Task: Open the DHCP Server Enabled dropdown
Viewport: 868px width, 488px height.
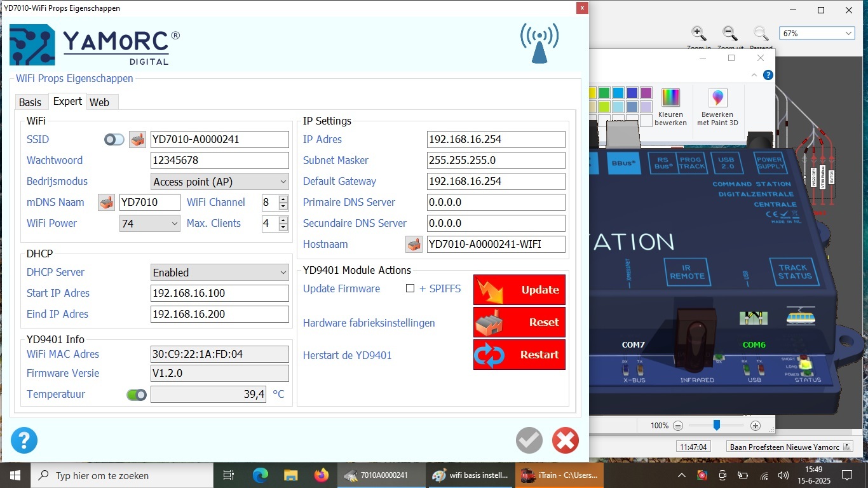Action: [x=220, y=273]
